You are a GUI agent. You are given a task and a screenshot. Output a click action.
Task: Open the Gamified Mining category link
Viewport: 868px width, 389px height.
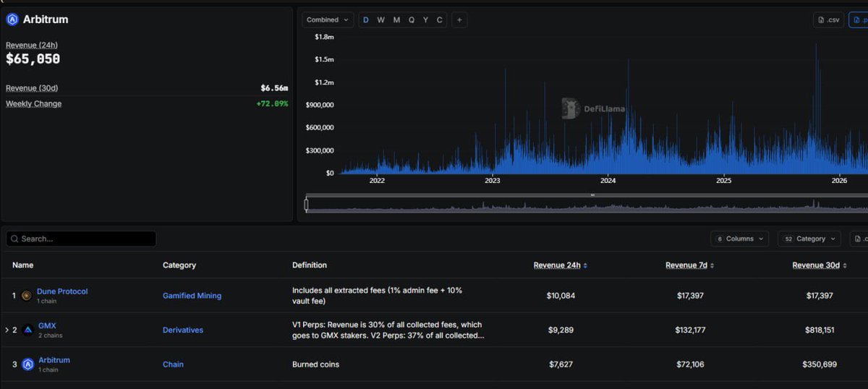(x=192, y=296)
